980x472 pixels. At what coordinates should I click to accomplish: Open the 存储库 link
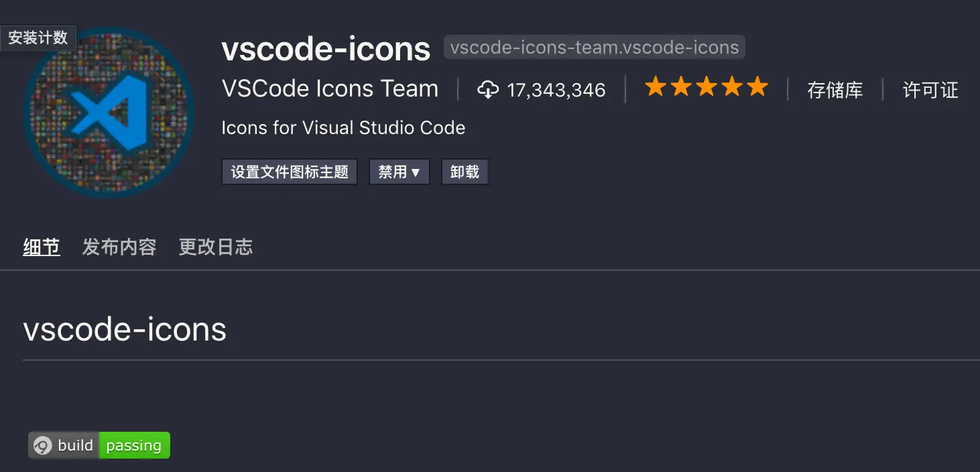click(x=837, y=91)
